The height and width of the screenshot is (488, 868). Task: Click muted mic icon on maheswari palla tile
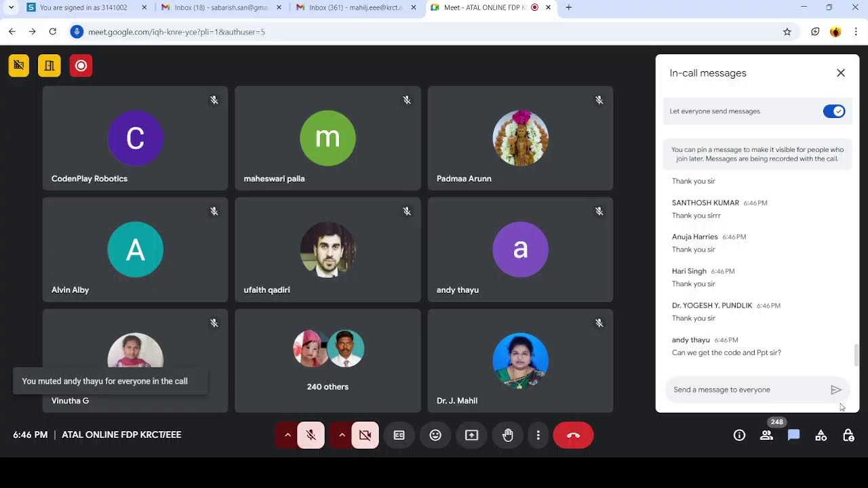click(x=407, y=100)
